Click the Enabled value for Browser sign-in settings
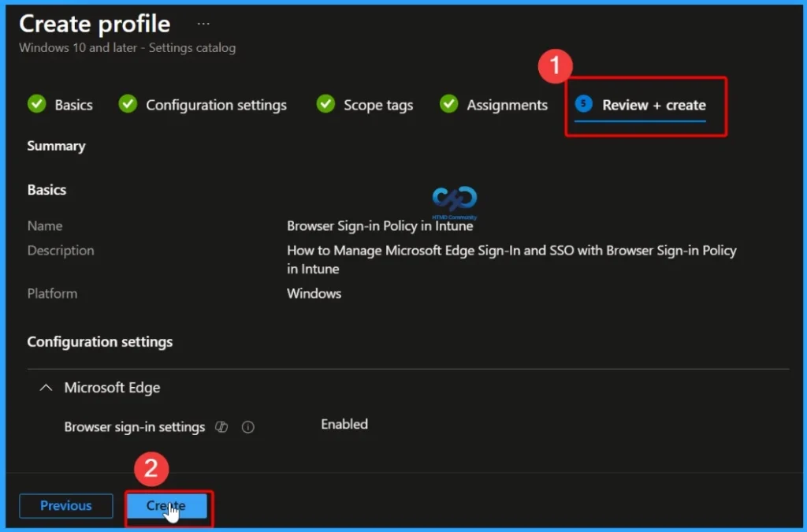807x532 pixels. pos(344,424)
